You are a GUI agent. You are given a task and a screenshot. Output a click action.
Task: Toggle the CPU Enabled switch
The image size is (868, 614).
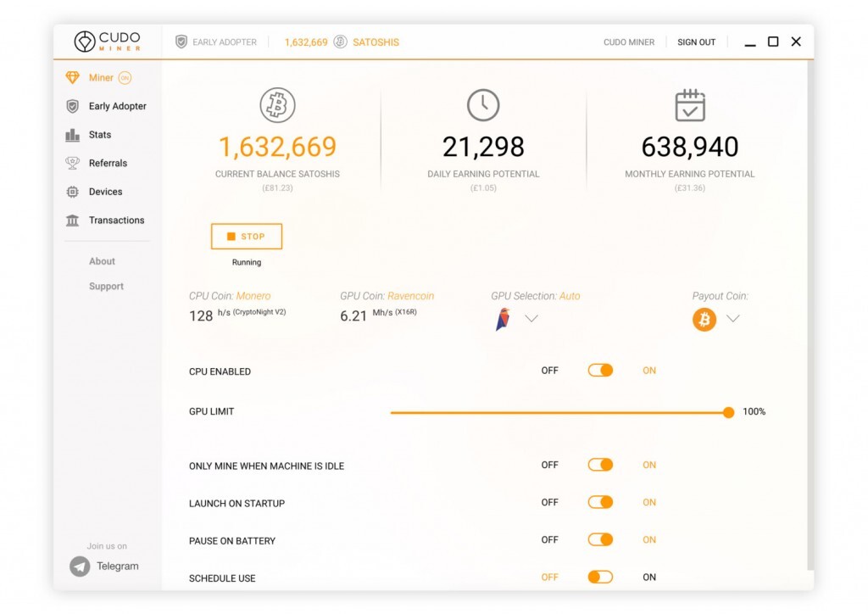tap(600, 371)
